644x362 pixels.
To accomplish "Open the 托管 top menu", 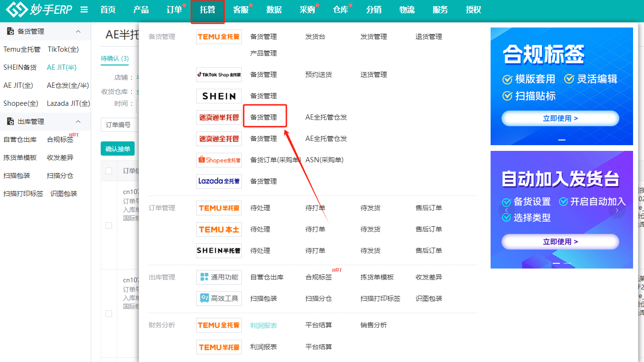I will click(208, 9).
